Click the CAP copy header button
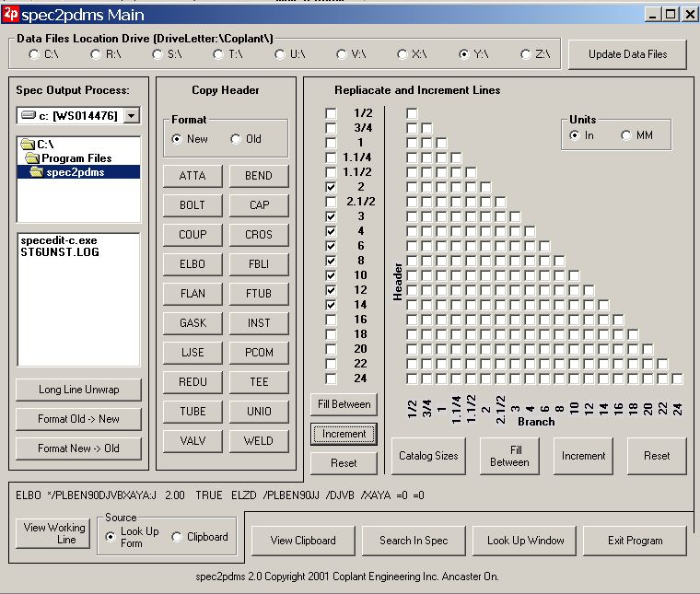Image resolution: width=700 pixels, height=594 pixels. pos(259,204)
